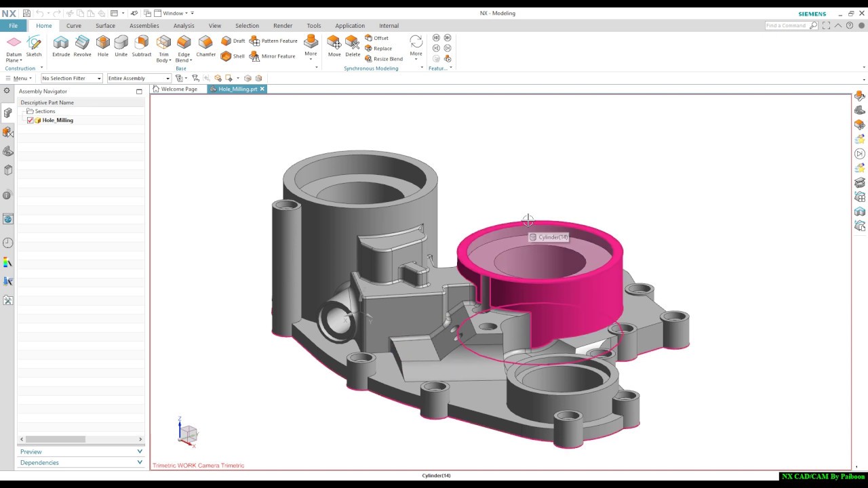The image size is (868, 488).
Task: Click the Help question mark icon
Action: coord(850,26)
